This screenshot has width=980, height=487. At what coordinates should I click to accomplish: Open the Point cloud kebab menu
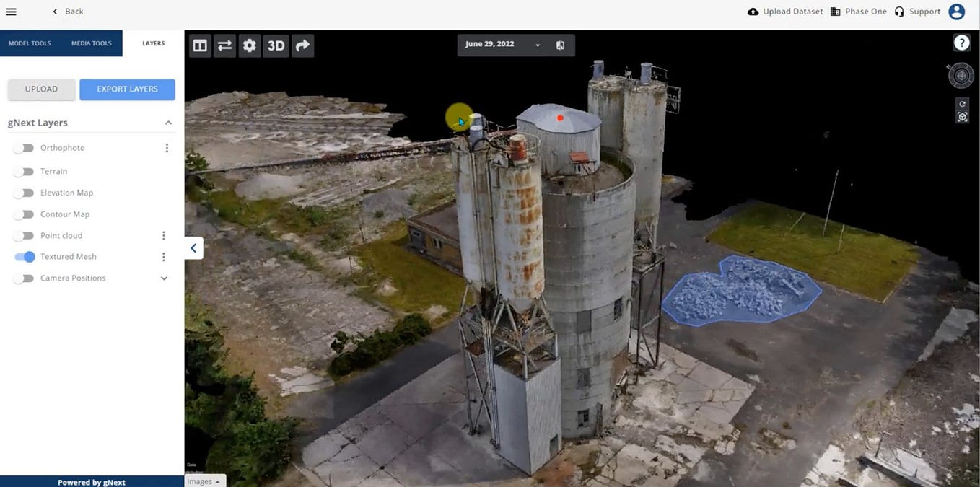coord(164,235)
